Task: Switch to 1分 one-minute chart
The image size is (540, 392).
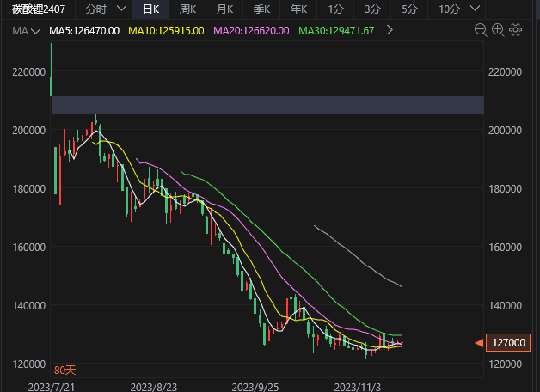Action: tap(335, 9)
